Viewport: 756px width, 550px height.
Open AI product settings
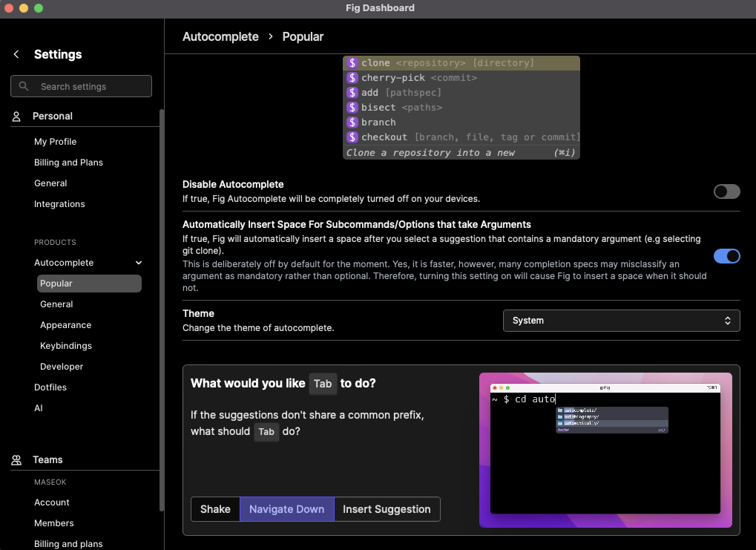coord(39,408)
